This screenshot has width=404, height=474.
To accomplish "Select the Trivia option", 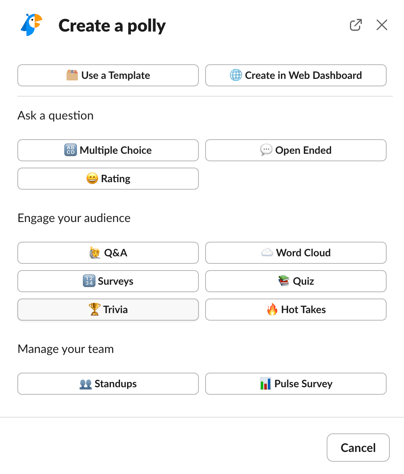I will coord(108,309).
